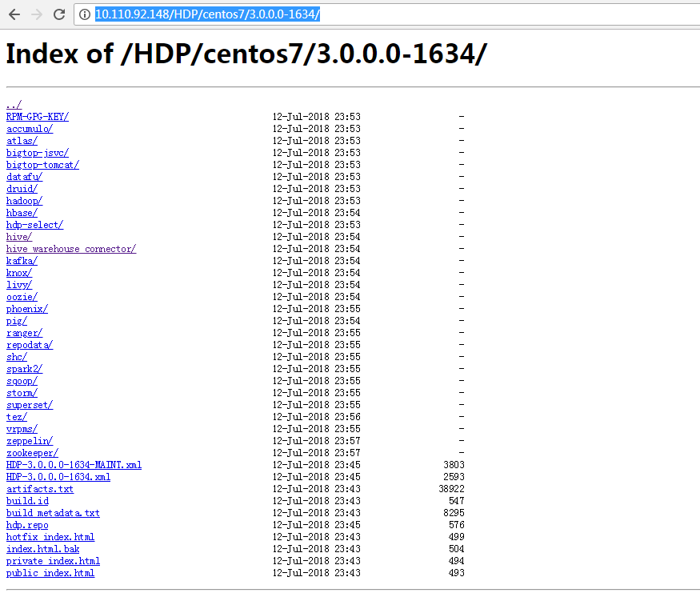This screenshot has height=593, width=700.
Task: Open the repodata/ directory
Action: (x=30, y=345)
